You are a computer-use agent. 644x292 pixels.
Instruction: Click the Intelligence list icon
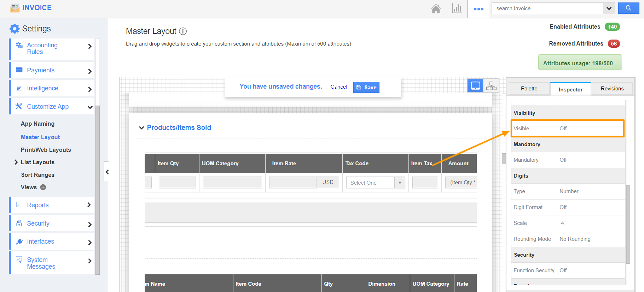click(x=19, y=88)
